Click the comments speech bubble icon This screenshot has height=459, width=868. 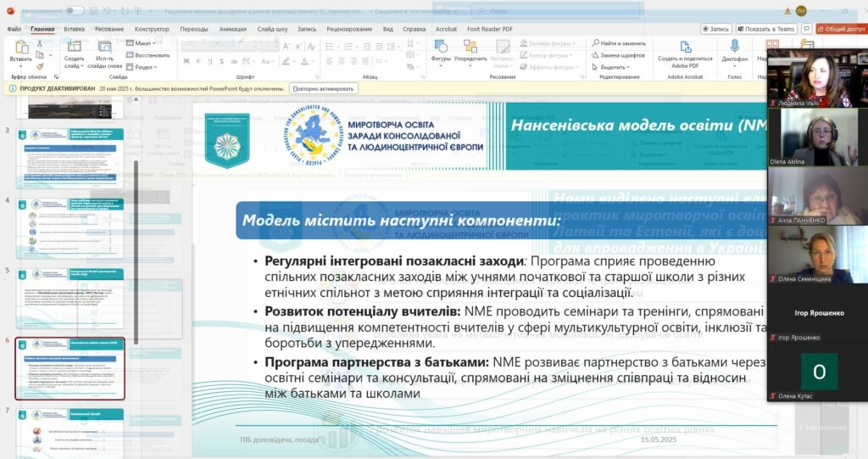point(806,29)
